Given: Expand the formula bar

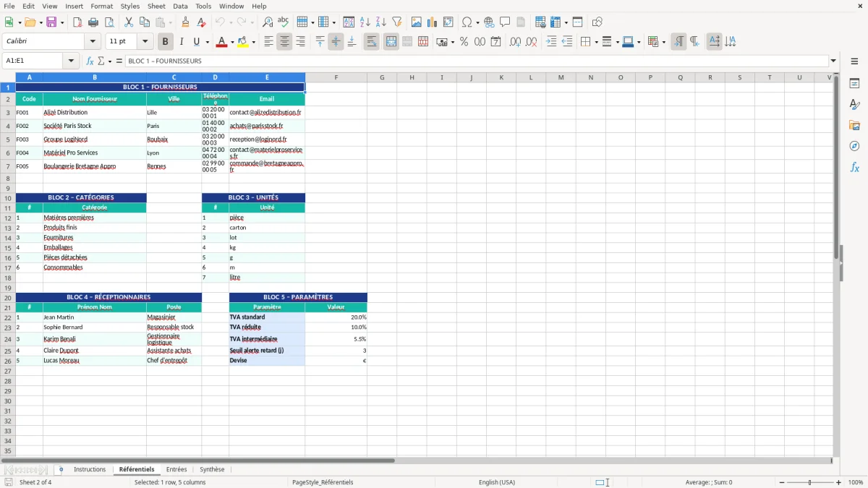Looking at the screenshot, I should coord(834,61).
